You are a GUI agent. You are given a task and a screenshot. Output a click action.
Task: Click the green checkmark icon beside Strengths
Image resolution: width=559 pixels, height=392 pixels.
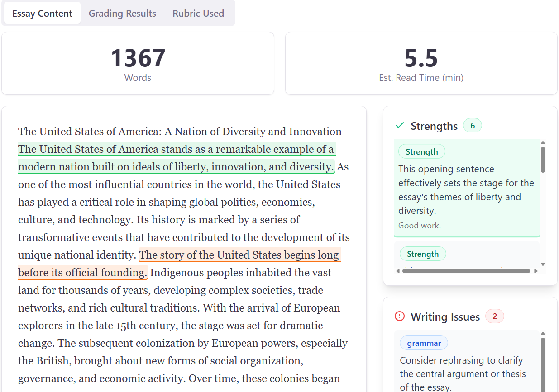tap(399, 125)
